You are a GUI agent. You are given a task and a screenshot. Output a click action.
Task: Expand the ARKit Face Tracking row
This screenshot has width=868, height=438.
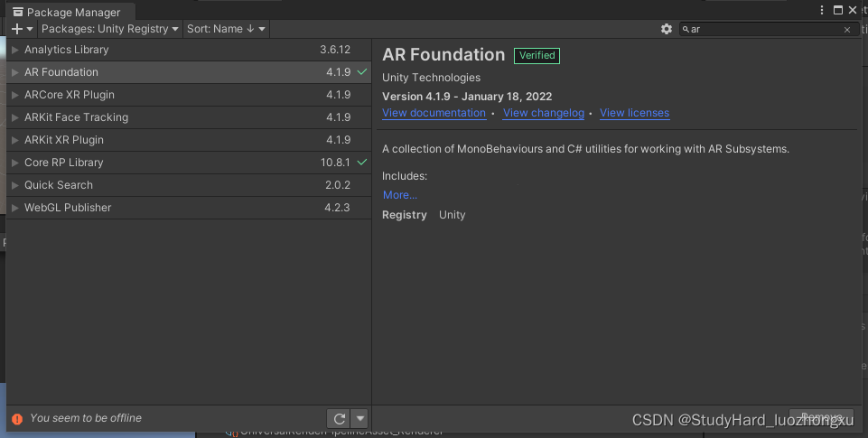coord(15,117)
